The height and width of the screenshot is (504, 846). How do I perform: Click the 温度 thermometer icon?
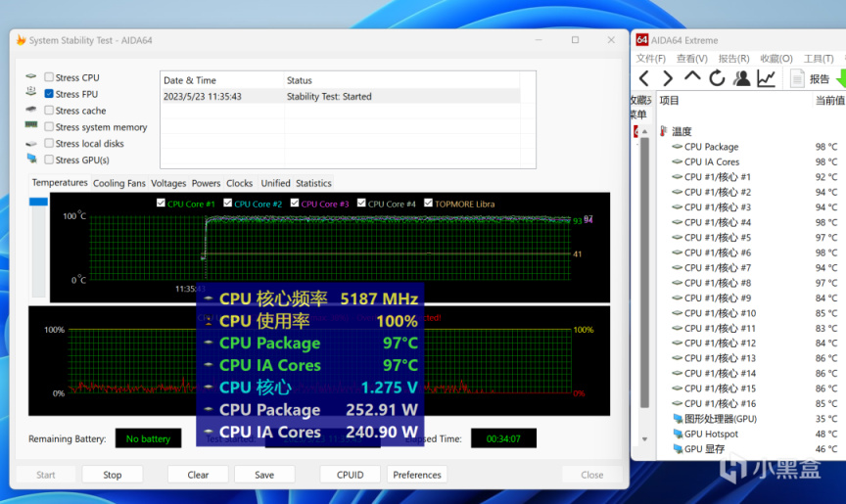coord(664,131)
